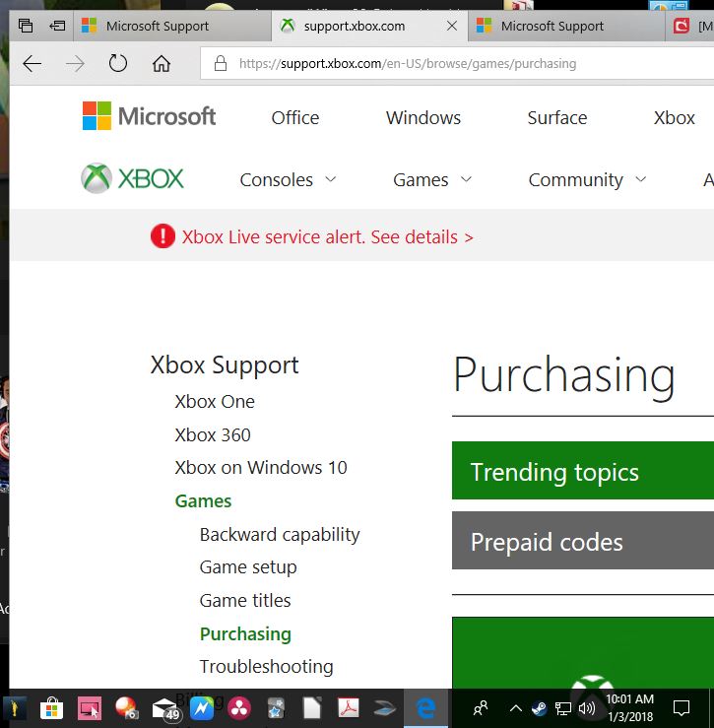Open the green Games sidebar link

pos(203,501)
